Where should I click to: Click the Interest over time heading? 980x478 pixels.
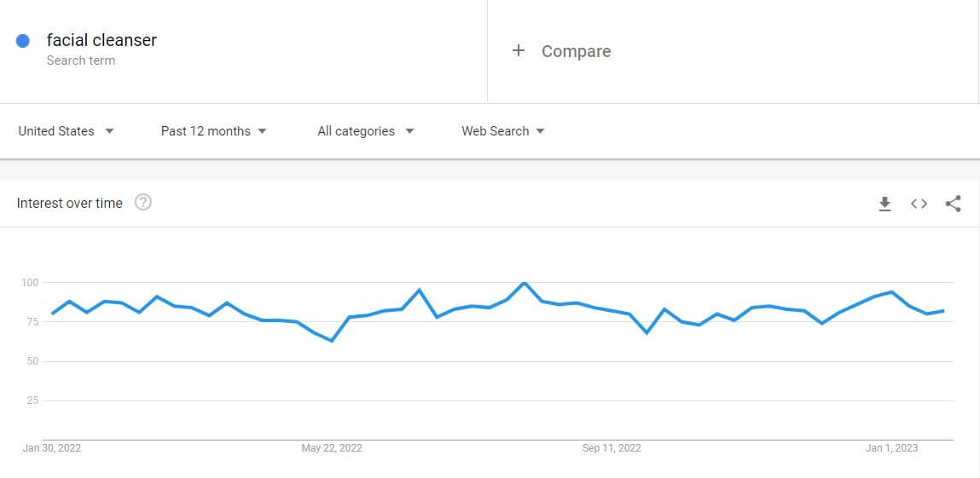pos(69,203)
